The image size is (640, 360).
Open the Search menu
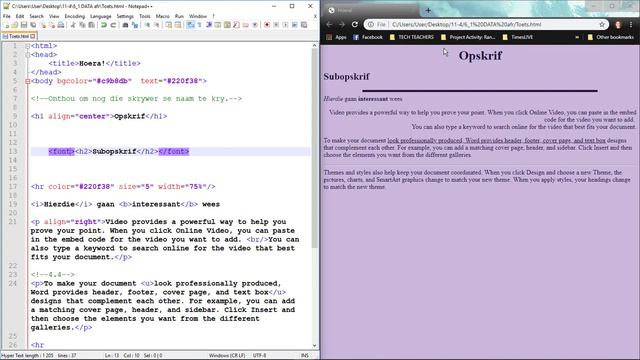36,16
